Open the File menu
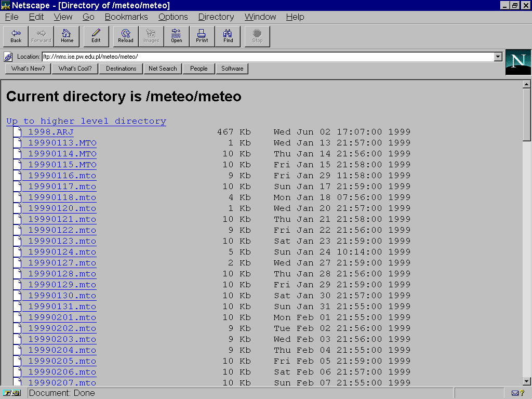Viewport: 532px width, 399px height. [x=12, y=17]
